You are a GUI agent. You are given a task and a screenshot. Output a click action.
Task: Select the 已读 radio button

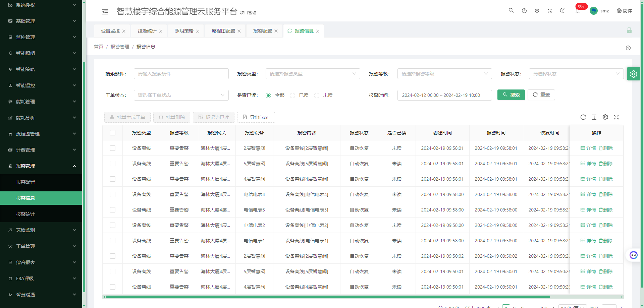tap(292, 96)
